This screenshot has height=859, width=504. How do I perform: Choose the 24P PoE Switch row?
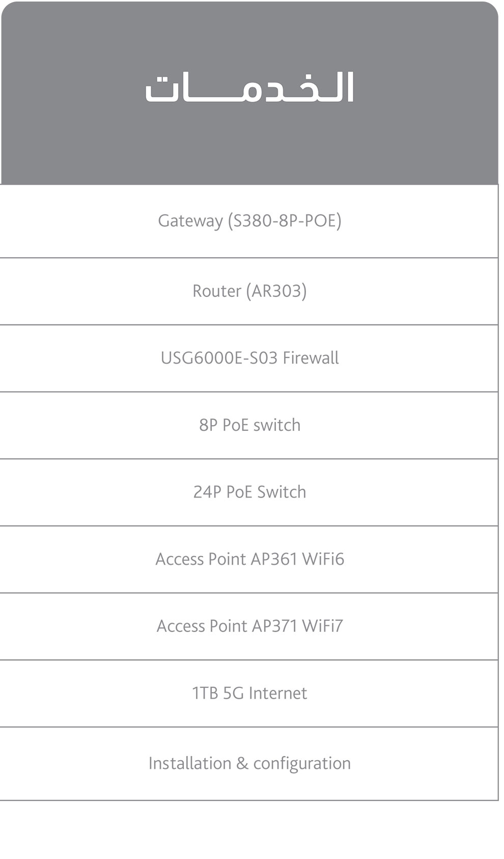249,492
